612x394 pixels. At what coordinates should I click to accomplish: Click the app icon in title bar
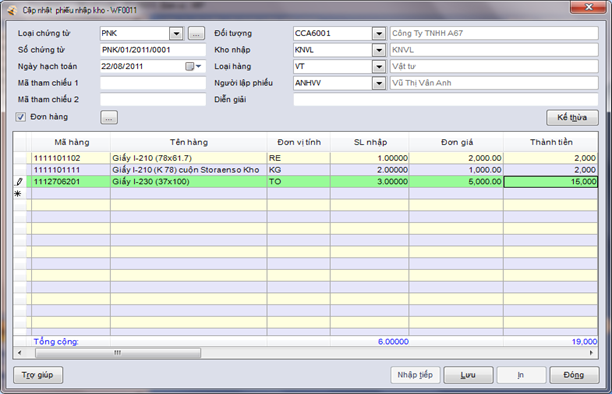pyautogui.click(x=12, y=10)
